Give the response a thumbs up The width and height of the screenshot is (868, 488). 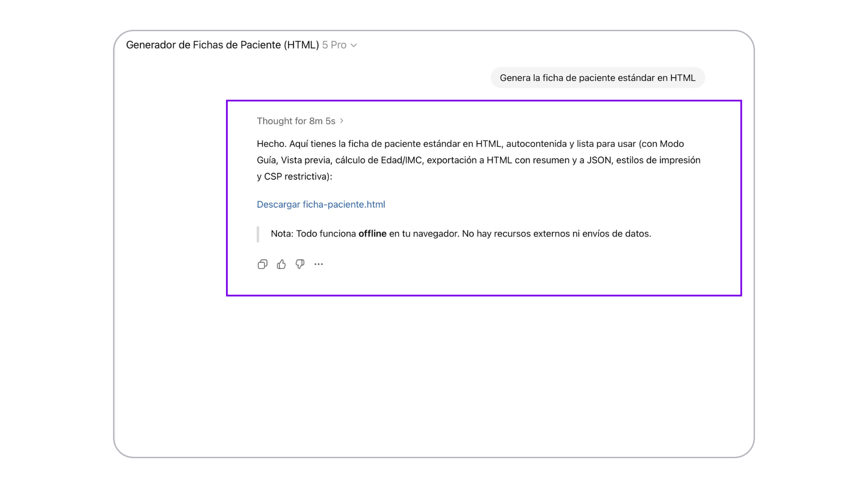tap(281, 264)
